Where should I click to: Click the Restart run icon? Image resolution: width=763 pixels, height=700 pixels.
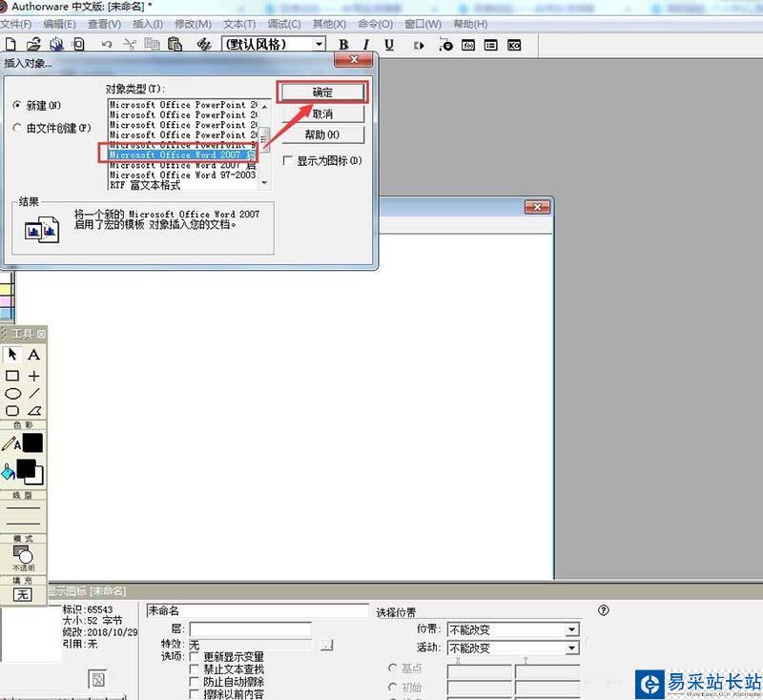click(419, 45)
